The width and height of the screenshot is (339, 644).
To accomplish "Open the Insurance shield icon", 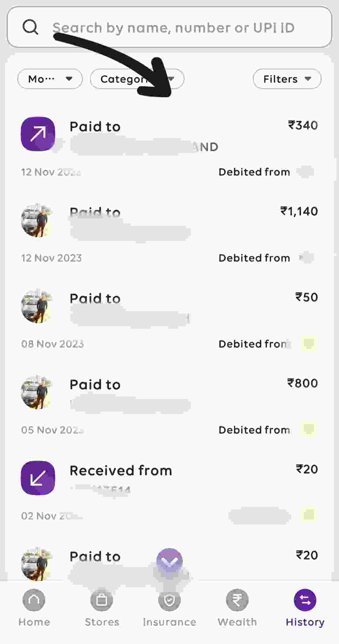I will coord(169,600).
